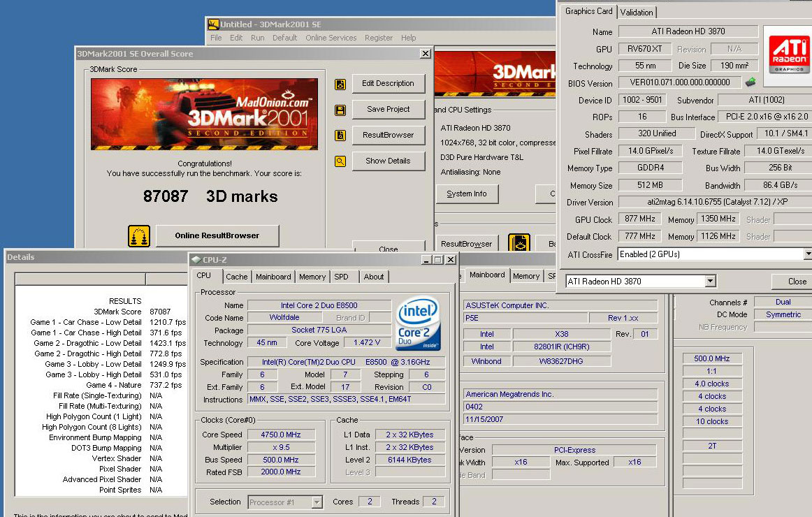Click the 3DMark2001 SE title bar icon

click(x=213, y=24)
